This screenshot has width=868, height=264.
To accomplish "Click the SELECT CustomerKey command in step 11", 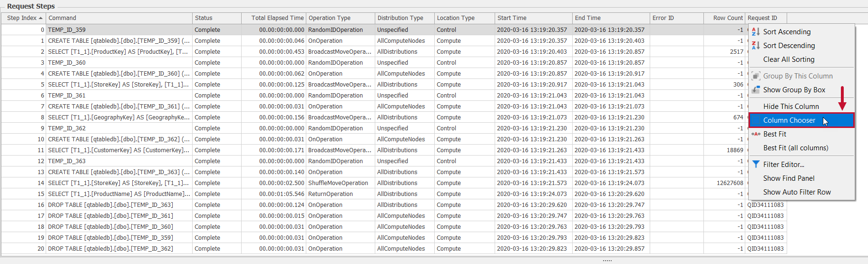I will point(119,150).
